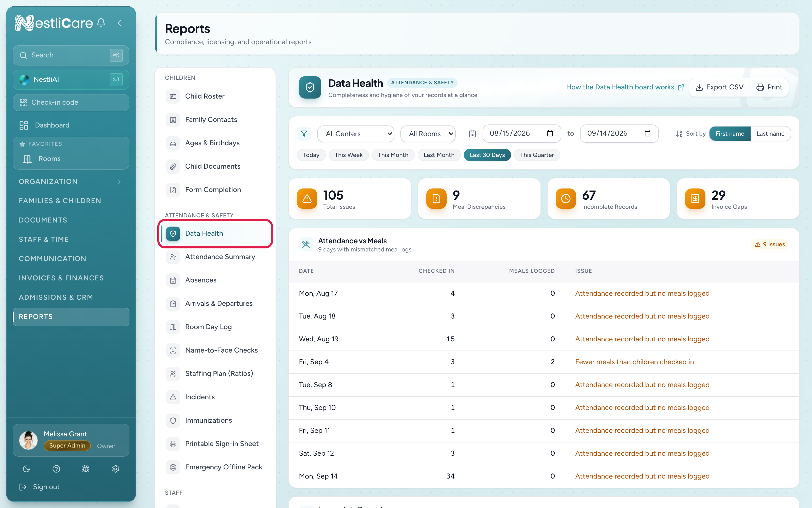Open the Form Completion report
Screen dimensions: 812x508
pos(215,190)
